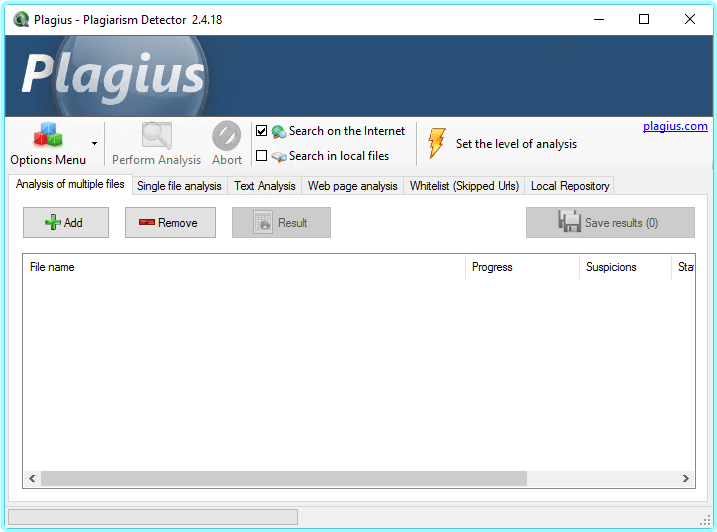Click the horizontal scrollbar thumb in file list

click(283, 479)
